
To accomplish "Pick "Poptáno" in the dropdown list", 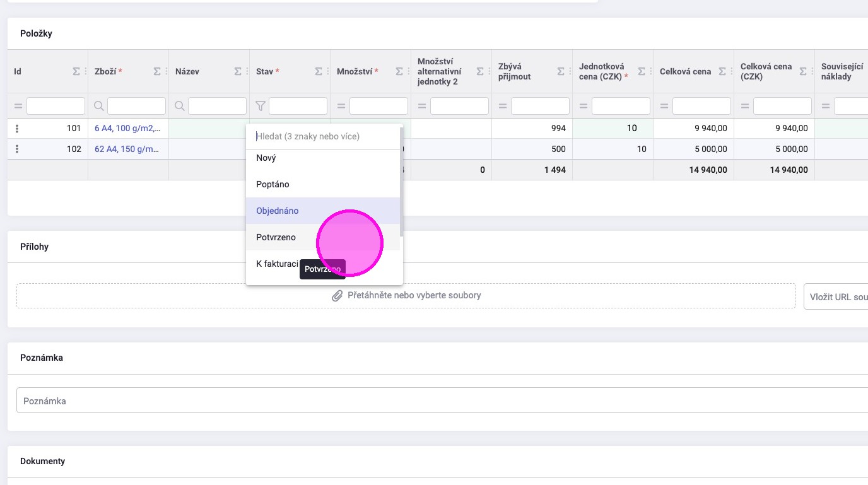I will pos(273,184).
